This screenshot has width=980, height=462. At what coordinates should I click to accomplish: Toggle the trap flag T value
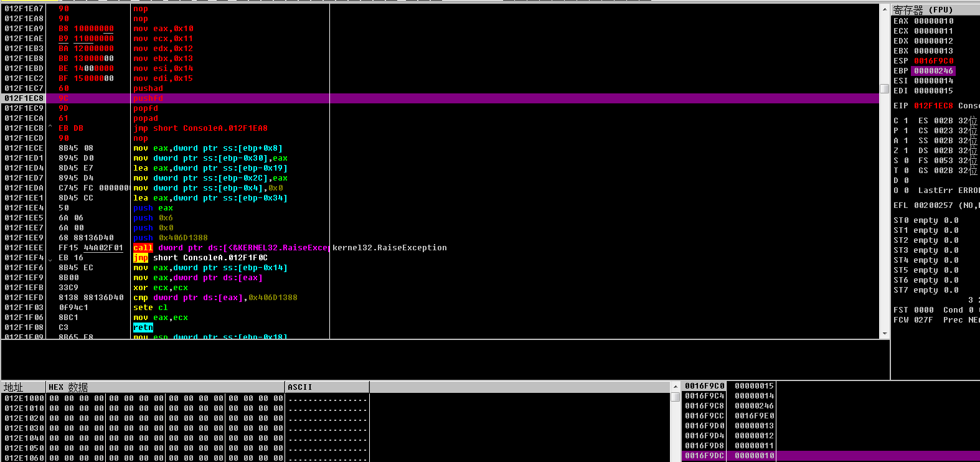tap(906, 171)
